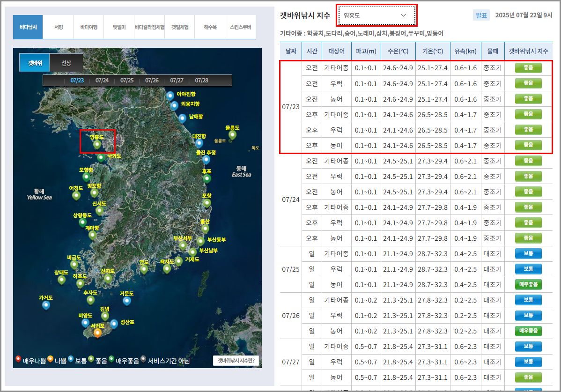Click the 아야진항 marker in the northeast
561x392 pixels.
170,96
